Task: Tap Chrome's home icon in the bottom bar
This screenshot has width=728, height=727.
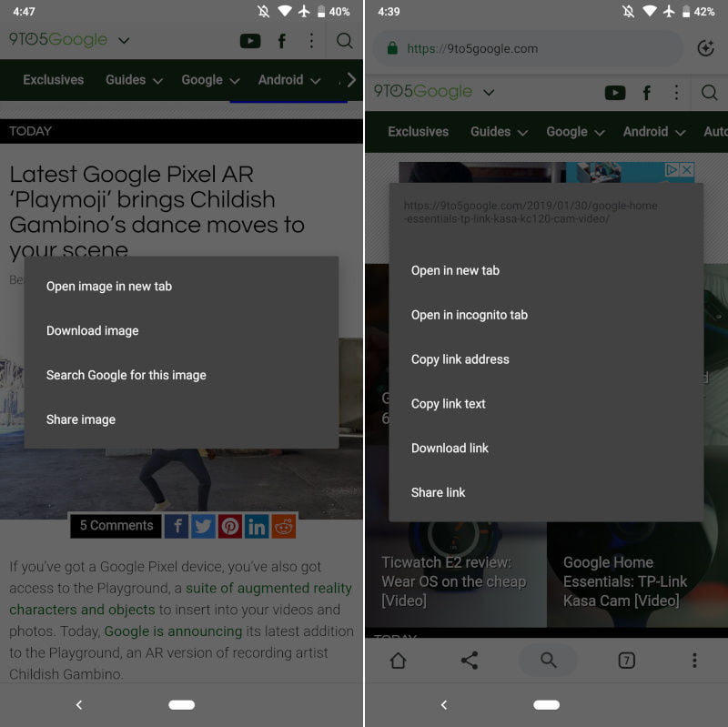Action: tap(398, 661)
